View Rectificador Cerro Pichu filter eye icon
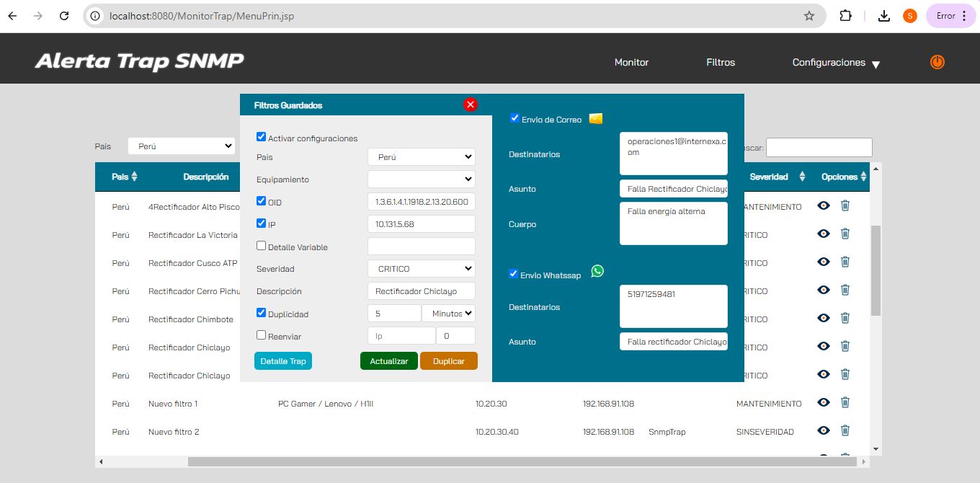This screenshot has height=483, width=980. (824, 290)
